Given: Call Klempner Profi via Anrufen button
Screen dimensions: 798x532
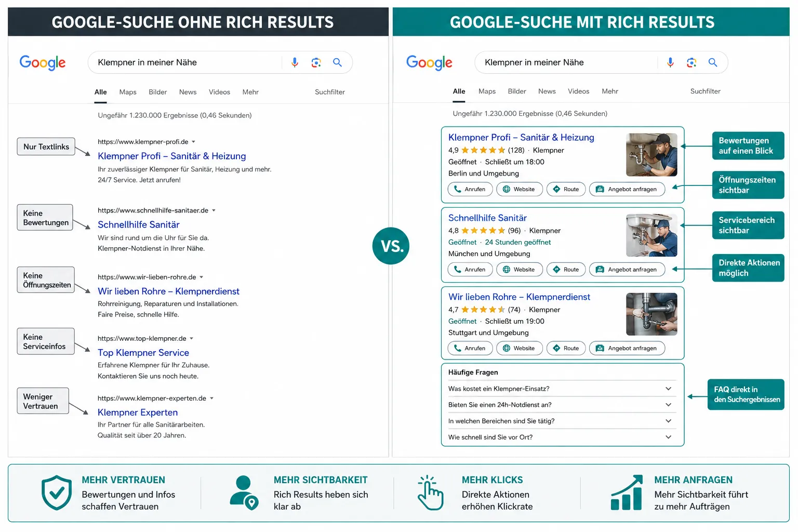Looking at the screenshot, I should coord(470,189).
